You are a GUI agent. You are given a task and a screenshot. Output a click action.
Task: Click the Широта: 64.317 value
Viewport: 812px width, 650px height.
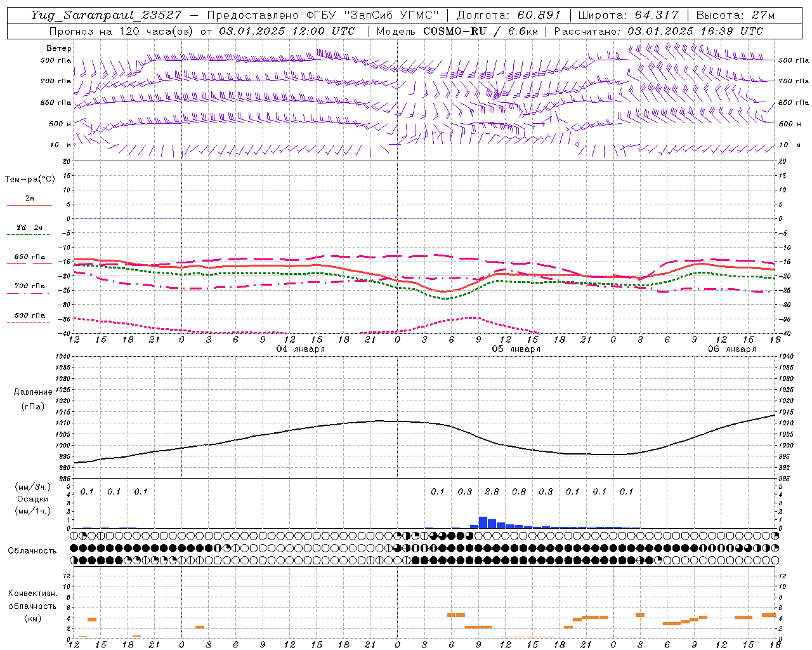pos(629,15)
